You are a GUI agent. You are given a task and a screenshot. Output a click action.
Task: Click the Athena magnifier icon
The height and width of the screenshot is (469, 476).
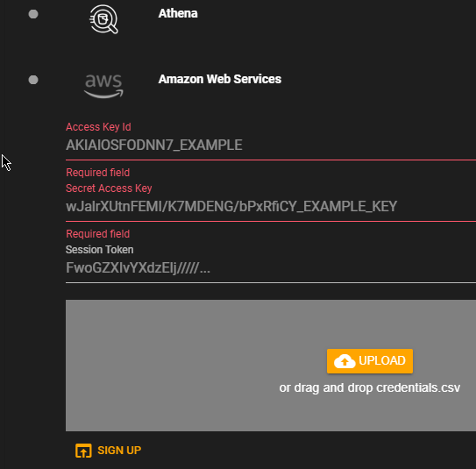click(x=103, y=19)
